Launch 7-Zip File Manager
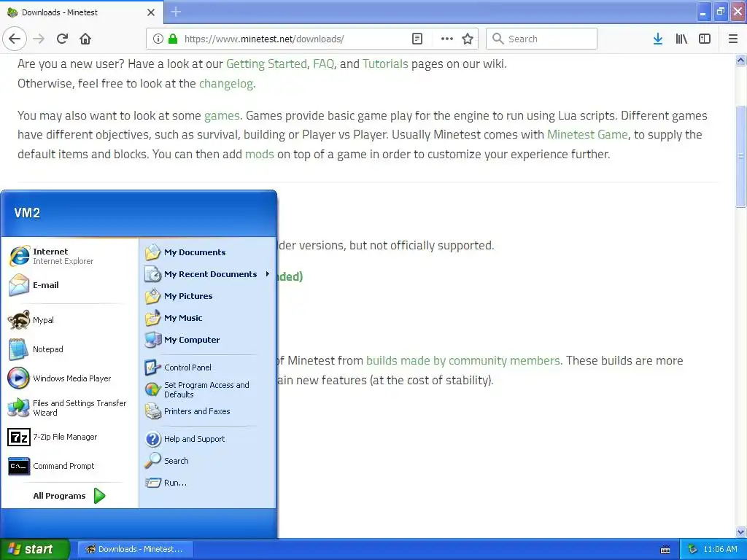 pos(69,437)
